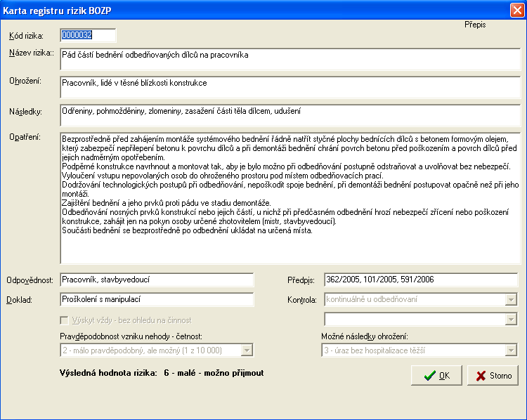This screenshot has width=527, height=420.
Task: Click the 'Kontrola:' label
Action: 302,300
